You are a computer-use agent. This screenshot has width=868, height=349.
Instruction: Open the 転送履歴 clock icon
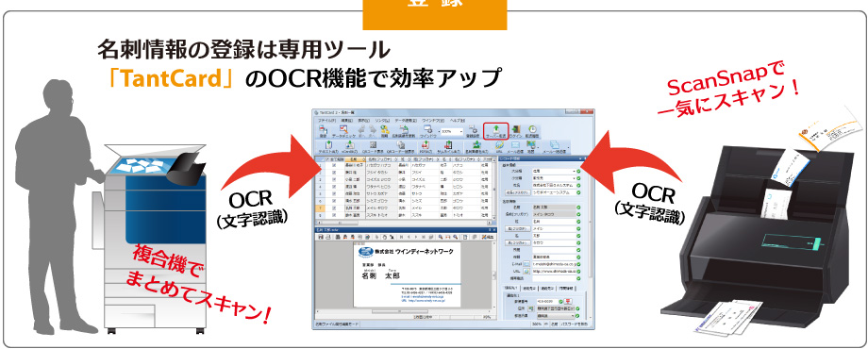[532, 132]
